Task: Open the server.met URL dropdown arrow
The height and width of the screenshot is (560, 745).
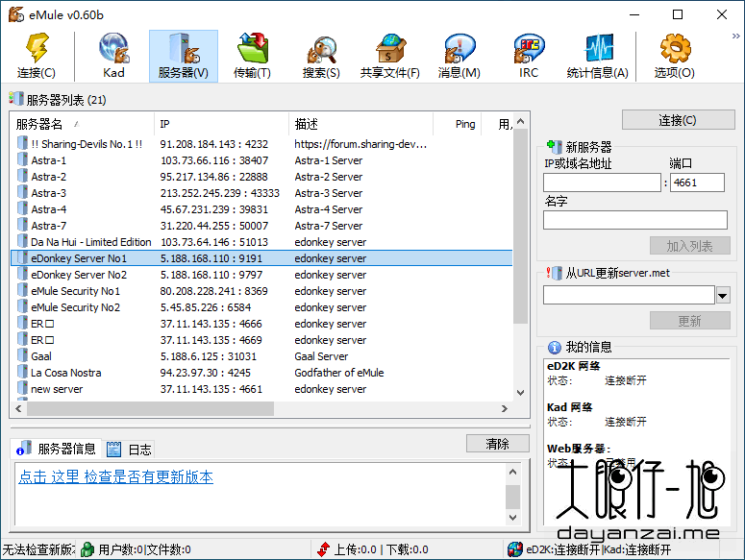Action: [x=723, y=295]
